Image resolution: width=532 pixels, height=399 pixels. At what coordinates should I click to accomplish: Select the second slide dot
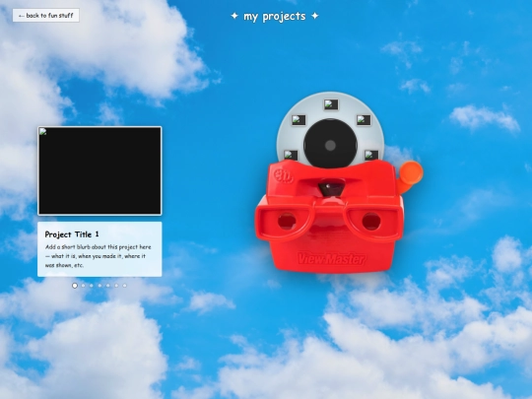pos(83,286)
